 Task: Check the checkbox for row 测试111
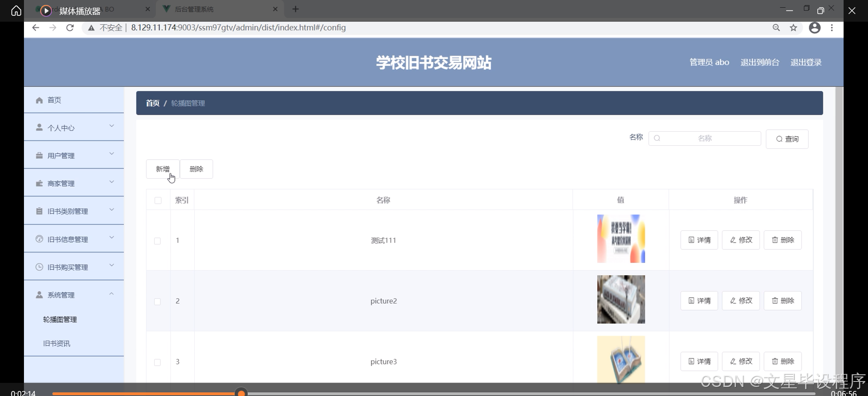coord(157,241)
